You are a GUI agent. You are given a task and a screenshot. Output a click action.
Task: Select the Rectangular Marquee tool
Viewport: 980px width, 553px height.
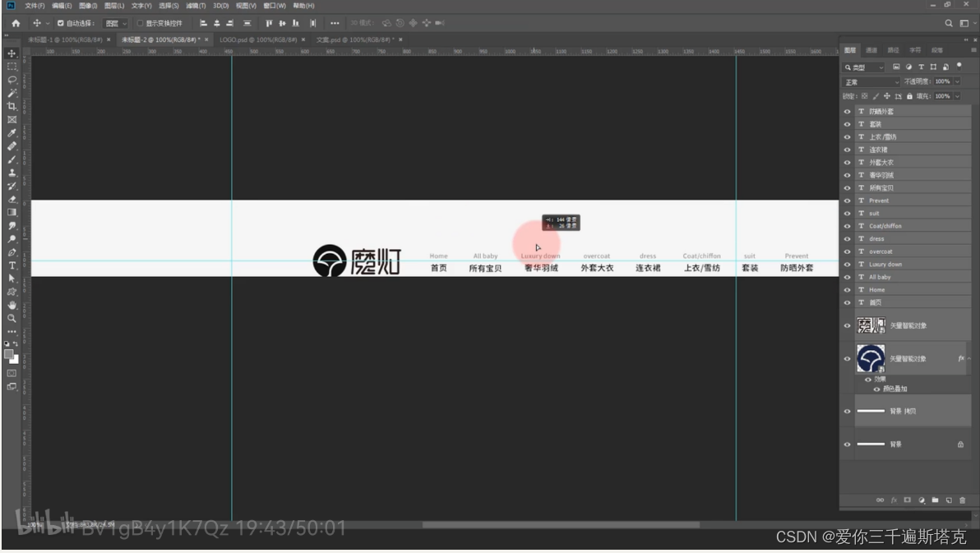pyautogui.click(x=12, y=67)
